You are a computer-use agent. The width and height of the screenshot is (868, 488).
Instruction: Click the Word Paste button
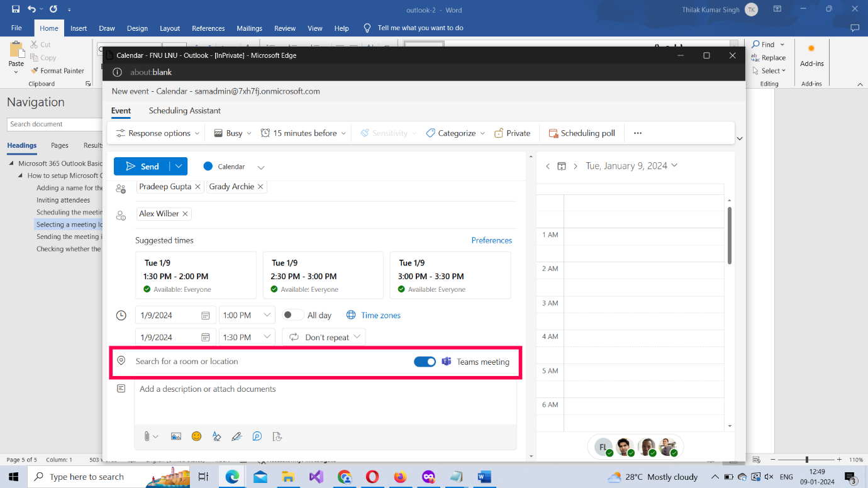(x=16, y=57)
